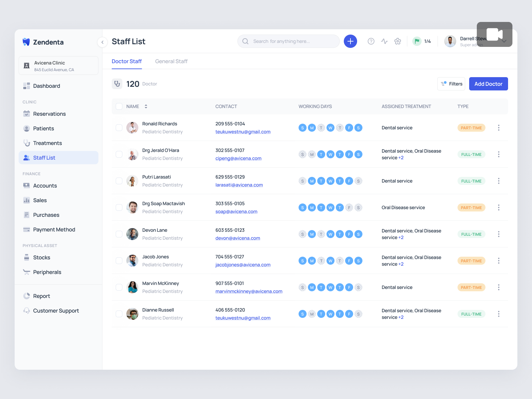Click the help question mark icon

point(371,41)
